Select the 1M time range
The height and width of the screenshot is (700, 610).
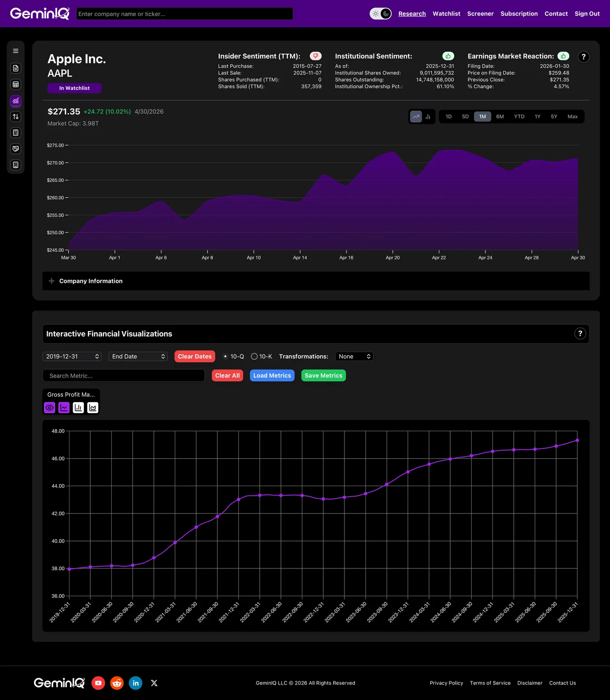[482, 117]
